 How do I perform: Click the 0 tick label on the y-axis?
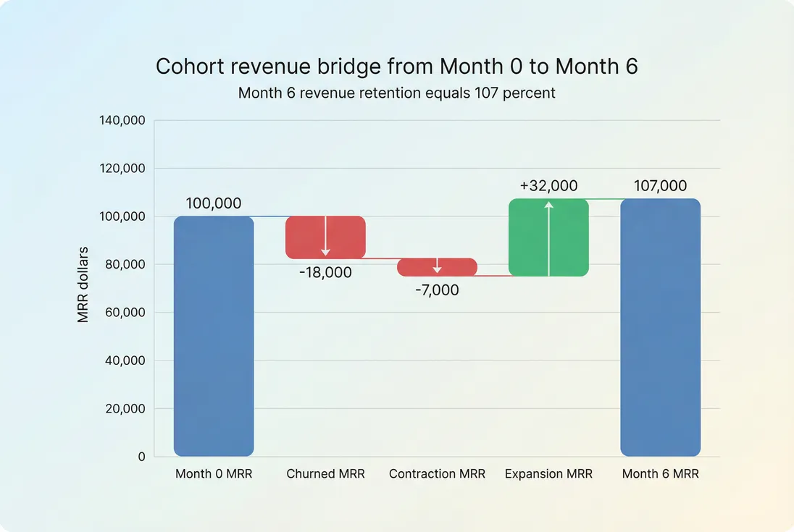click(140, 457)
